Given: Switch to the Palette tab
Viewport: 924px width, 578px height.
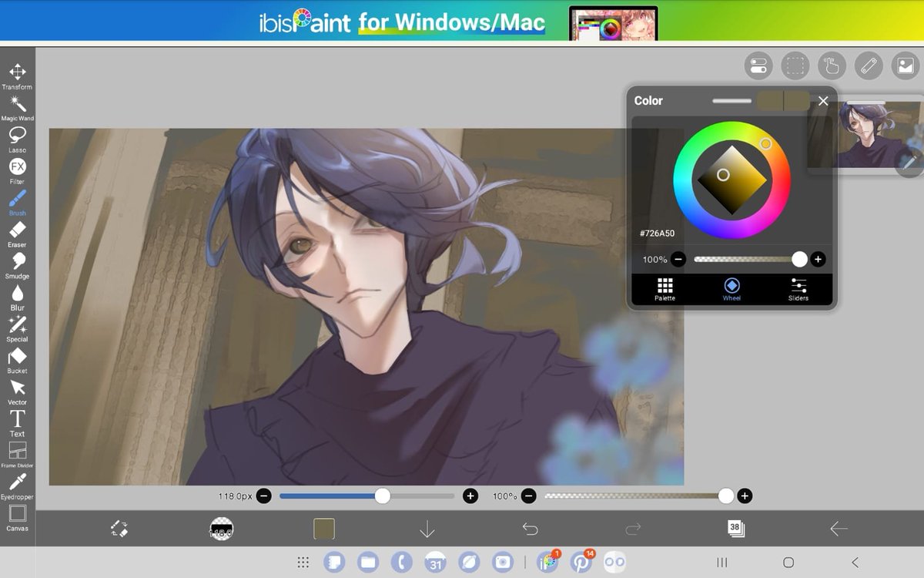Looking at the screenshot, I should (x=665, y=289).
